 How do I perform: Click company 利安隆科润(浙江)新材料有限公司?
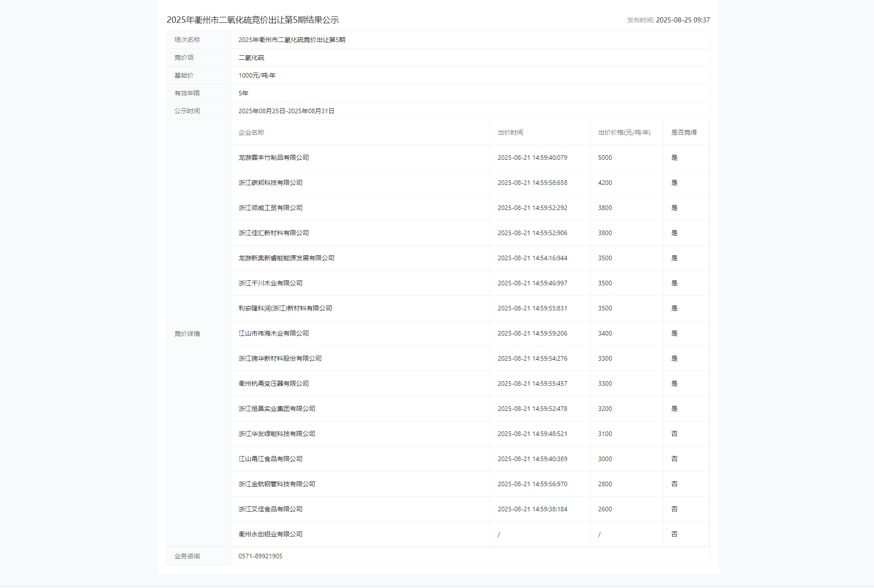285,308
